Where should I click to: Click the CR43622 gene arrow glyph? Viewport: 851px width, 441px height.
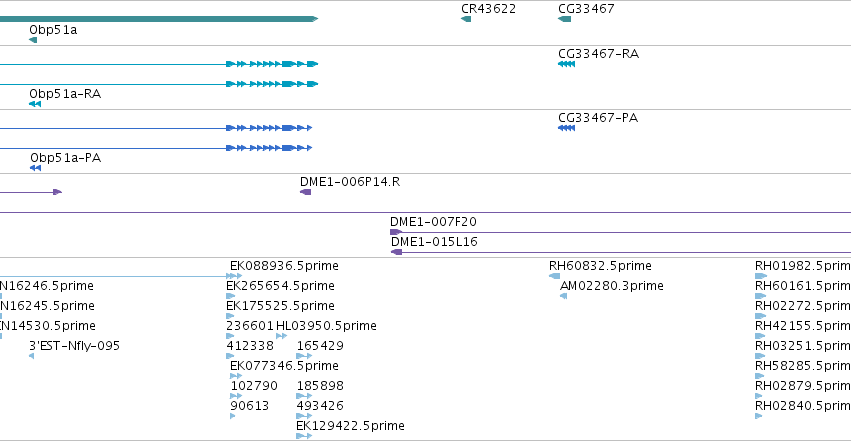point(466,20)
